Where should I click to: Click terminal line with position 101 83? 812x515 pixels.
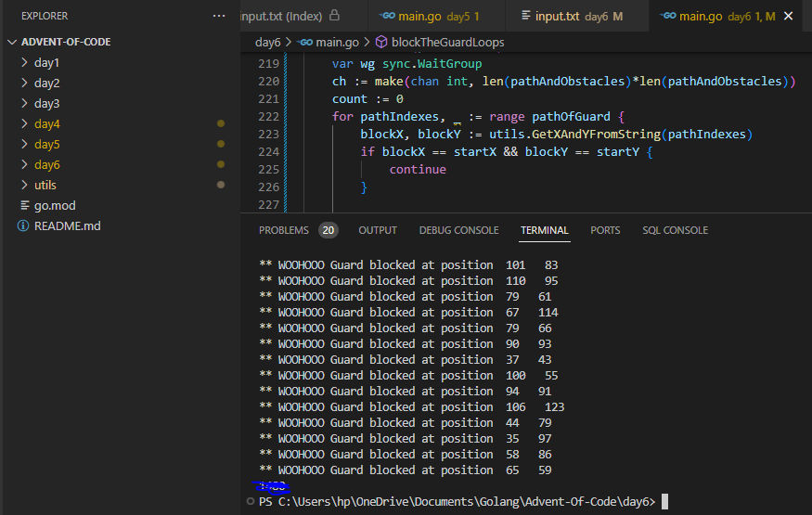click(408, 265)
